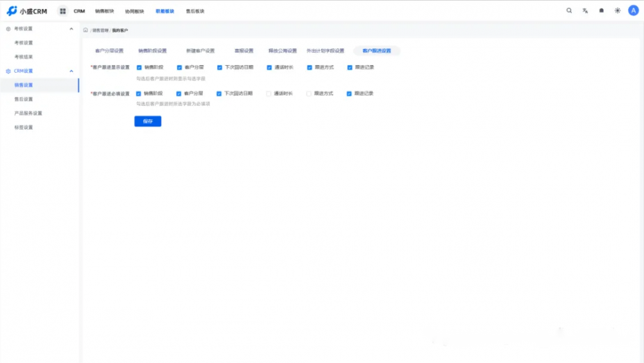Collapse the CRM设置 sidebar group
Image resolution: width=644 pixels, height=363 pixels.
[x=71, y=71]
